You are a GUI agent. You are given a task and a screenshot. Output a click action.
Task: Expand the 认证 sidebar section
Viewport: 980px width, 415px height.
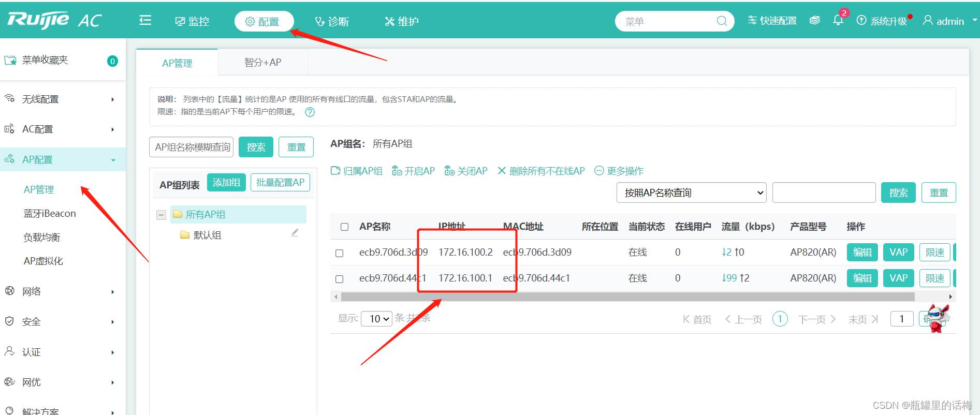(x=62, y=352)
